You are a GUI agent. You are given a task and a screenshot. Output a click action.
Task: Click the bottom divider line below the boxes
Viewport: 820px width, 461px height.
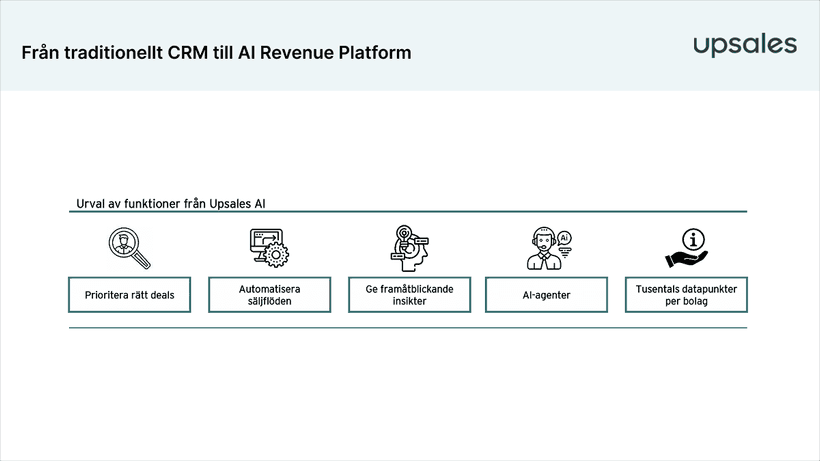click(x=408, y=328)
